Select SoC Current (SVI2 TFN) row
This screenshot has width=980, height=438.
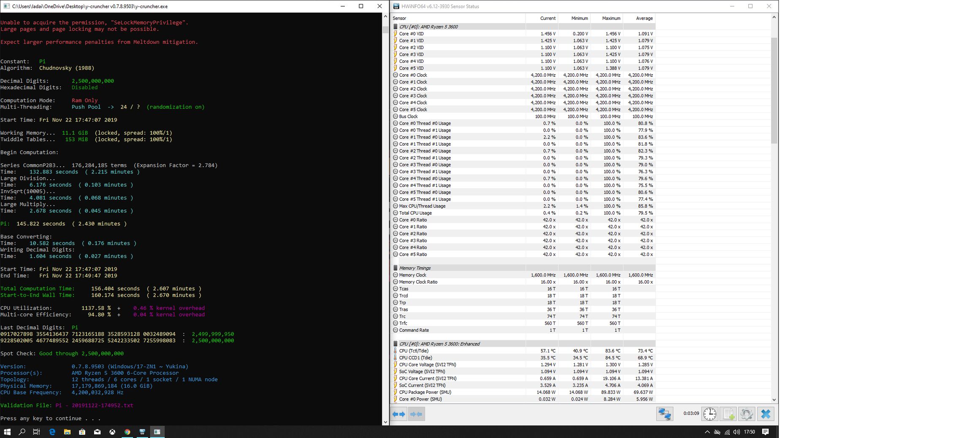pyautogui.click(x=523, y=385)
